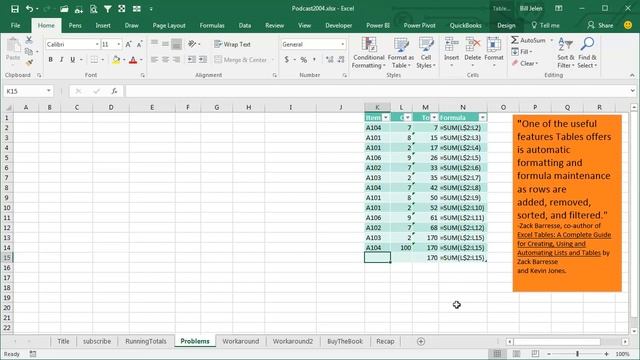The width and height of the screenshot is (640, 360).
Task: Open the Clear dropdown
Action: point(525,63)
